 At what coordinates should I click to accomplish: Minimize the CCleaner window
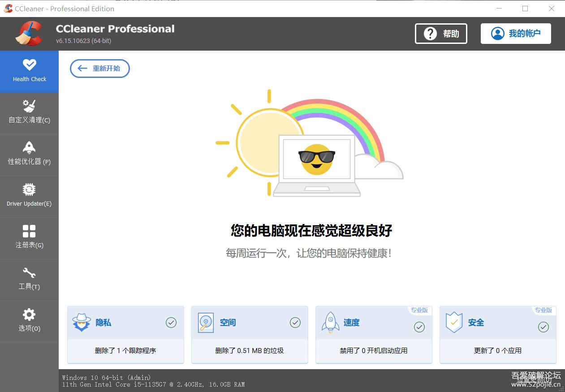(499, 9)
